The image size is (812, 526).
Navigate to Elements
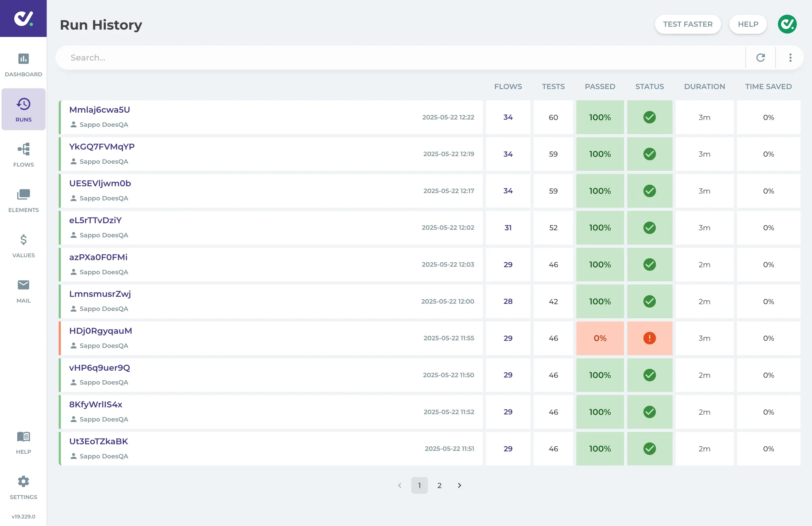click(x=23, y=200)
